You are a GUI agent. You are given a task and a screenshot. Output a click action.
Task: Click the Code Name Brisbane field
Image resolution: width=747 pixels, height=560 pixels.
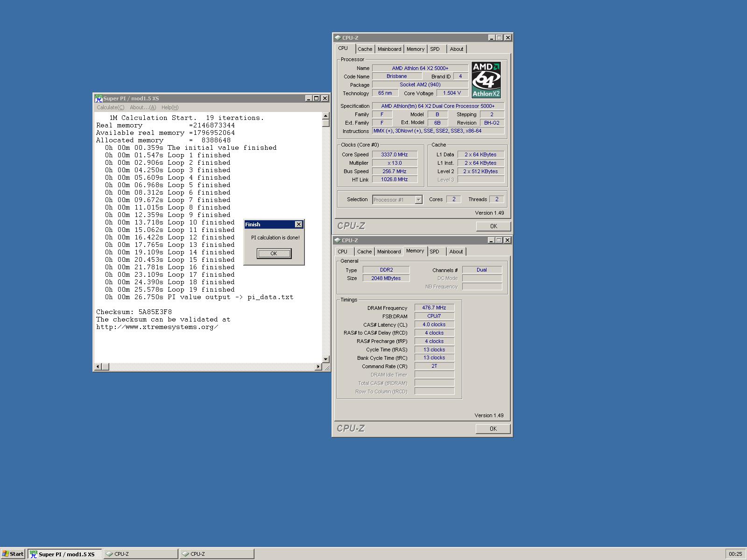[397, 77]
